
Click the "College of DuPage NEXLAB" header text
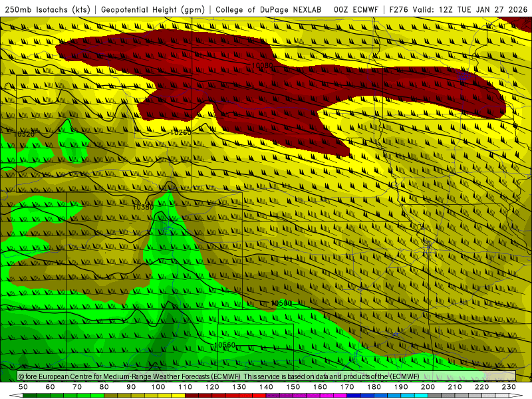[269, 9]
